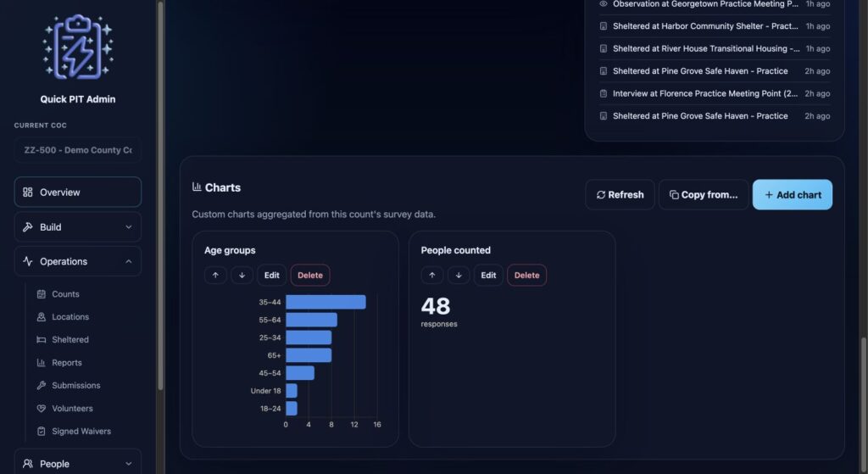Image resolution: width=868 pixels, height=474 pixels.
Task: Go to Submissions page
Action: 75,386
